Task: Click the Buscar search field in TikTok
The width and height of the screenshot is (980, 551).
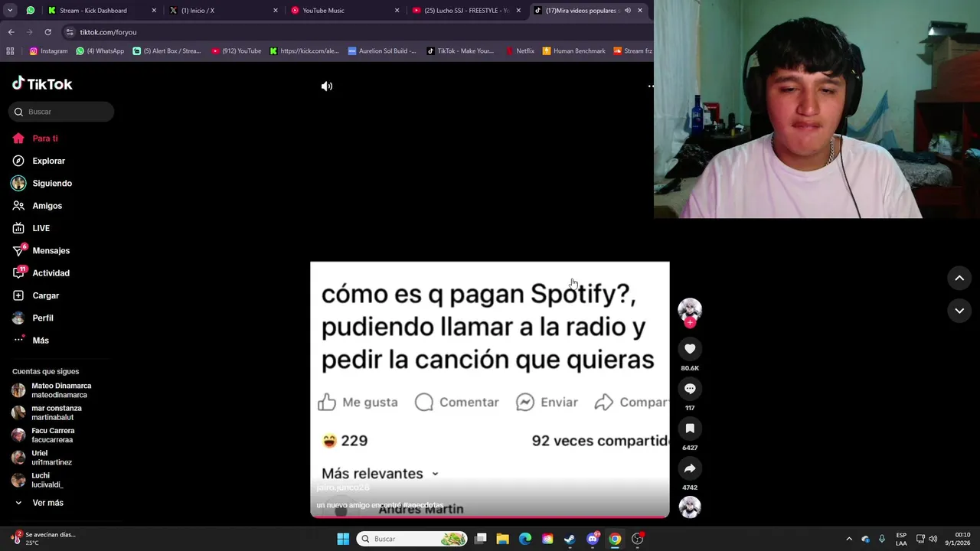Action: pyautogui.click(x=61, y=112)
